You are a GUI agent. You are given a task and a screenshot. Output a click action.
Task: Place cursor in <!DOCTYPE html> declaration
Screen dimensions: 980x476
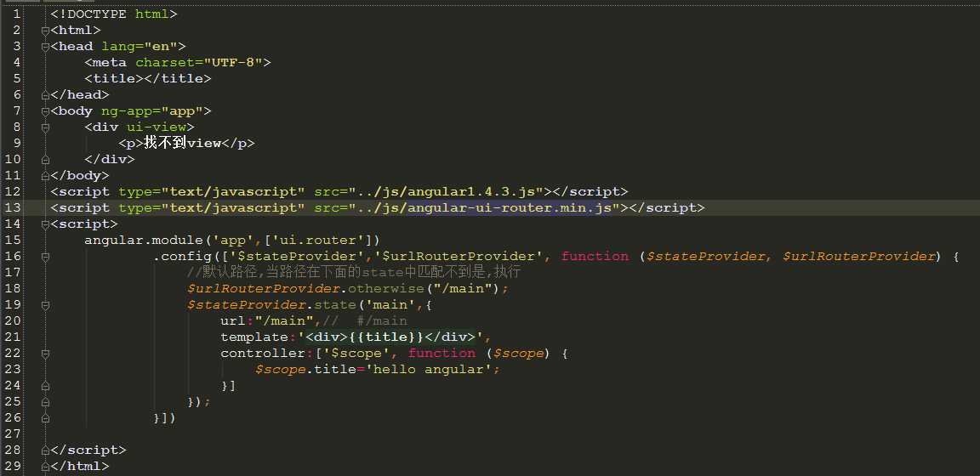pyautogui.click(x=114, y=14)
